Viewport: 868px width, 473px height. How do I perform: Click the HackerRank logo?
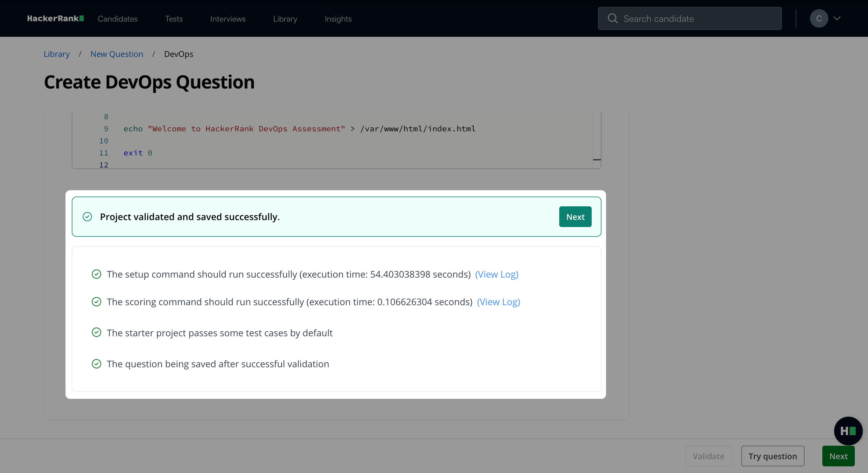tap(55, 19)
